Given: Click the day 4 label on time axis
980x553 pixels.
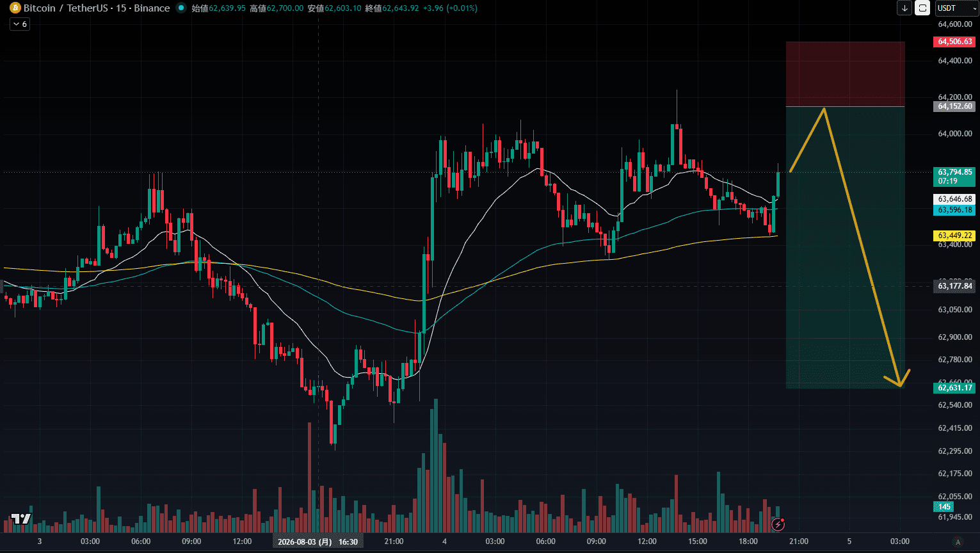Looking at the screenshot, I should coord(444,541).
